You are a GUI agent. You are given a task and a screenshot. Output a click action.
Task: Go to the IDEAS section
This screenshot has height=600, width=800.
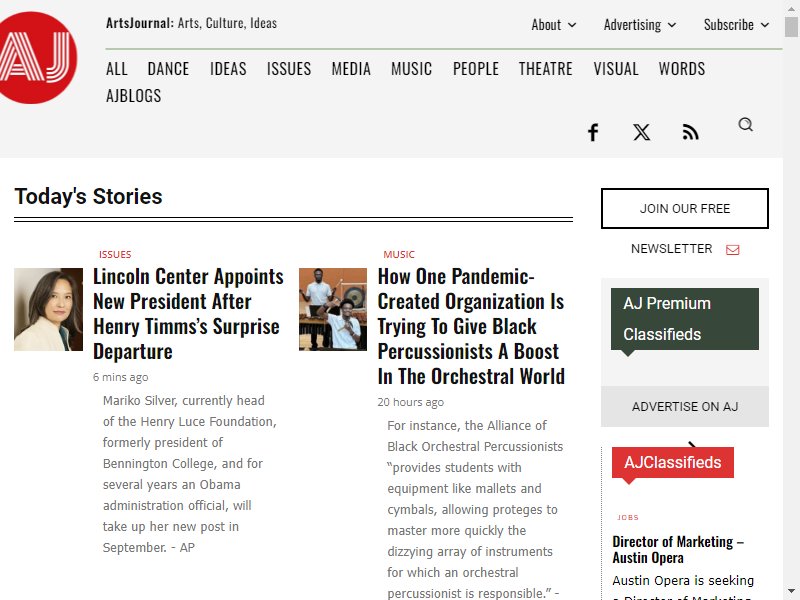click(228, 68)
